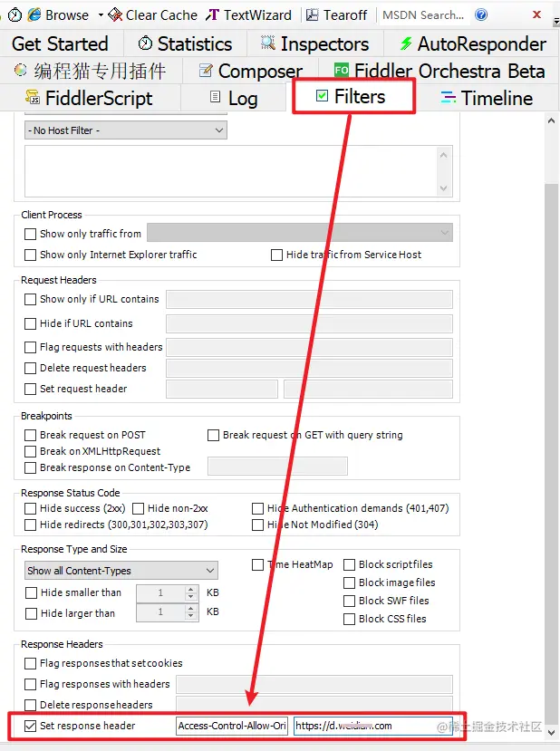Screen dimensions: 560x751
Task: Switch to the Get Started tab
Action: (x=61, y=43)
